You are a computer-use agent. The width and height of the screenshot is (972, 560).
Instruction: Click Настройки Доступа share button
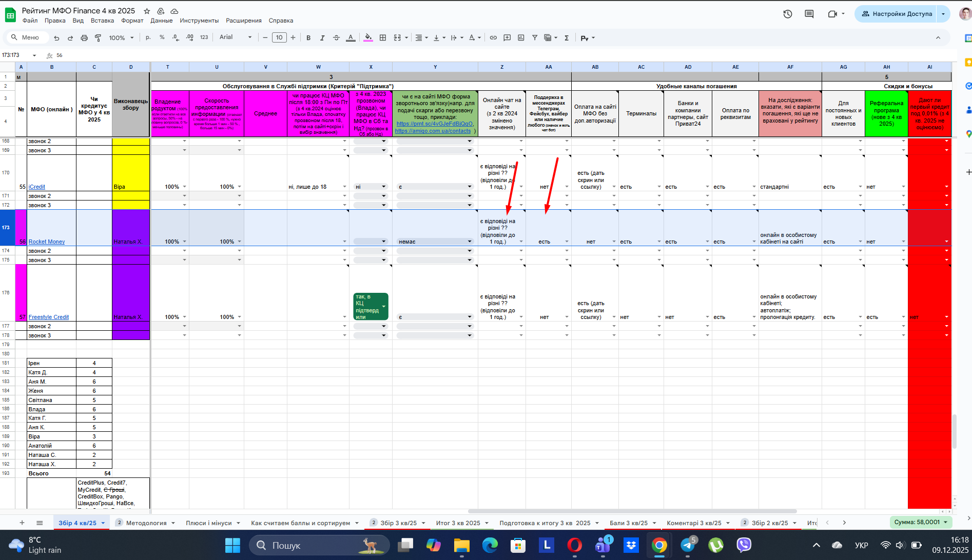(897, 14)
